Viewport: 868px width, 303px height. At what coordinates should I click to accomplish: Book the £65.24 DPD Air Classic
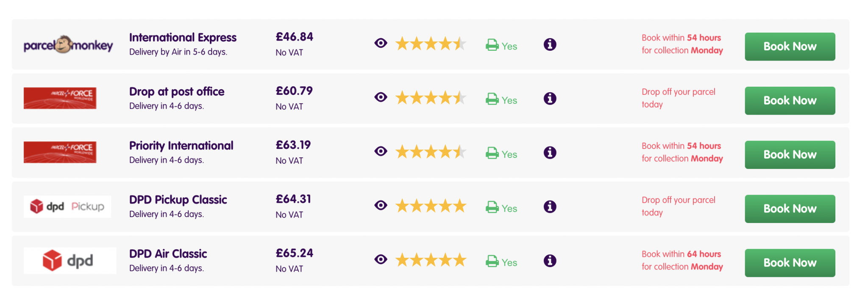[790, 263]
